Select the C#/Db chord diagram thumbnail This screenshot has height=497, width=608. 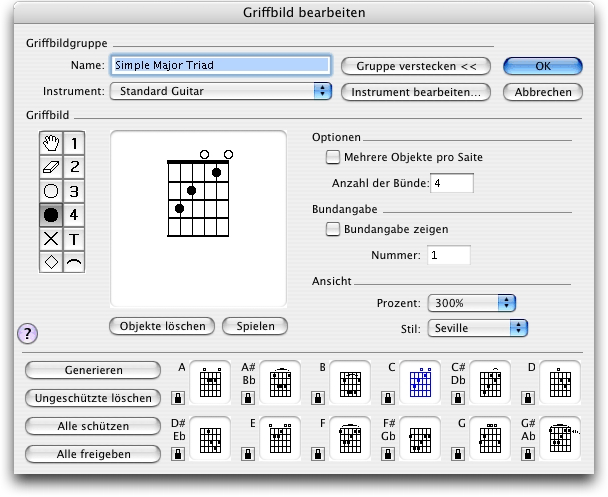pos(490,383)
